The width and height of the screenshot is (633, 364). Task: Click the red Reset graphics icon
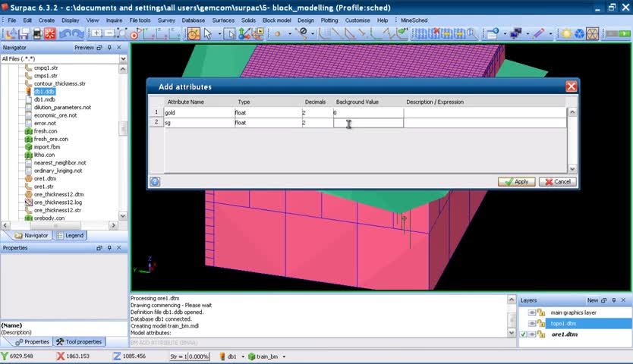pyautogui.click(x=50, y=34)
